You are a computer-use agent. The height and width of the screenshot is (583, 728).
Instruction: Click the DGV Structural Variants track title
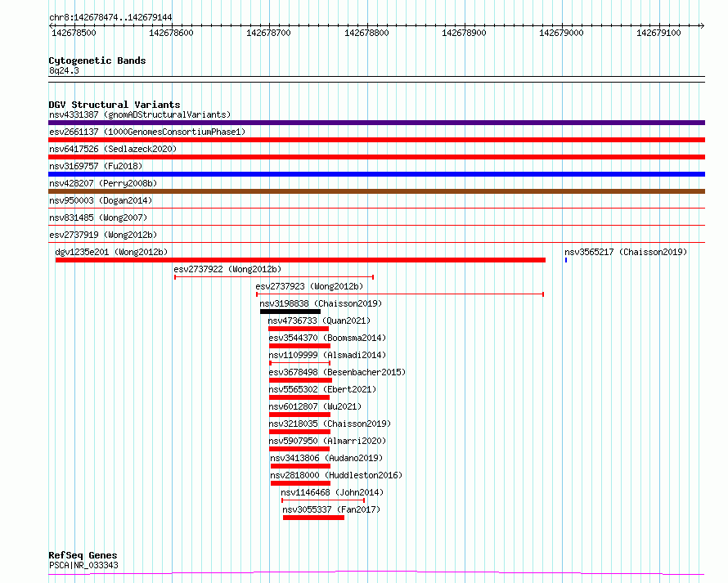click(115, 105)
